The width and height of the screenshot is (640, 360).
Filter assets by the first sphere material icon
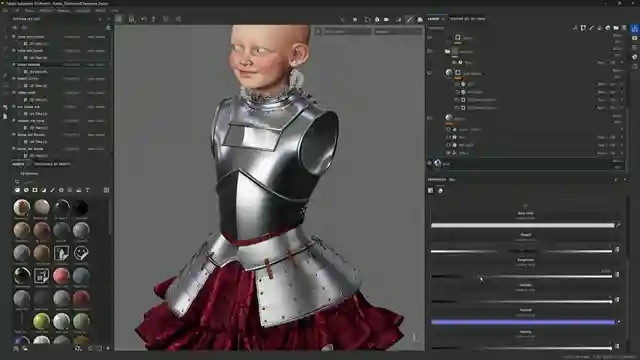(17, 190)
